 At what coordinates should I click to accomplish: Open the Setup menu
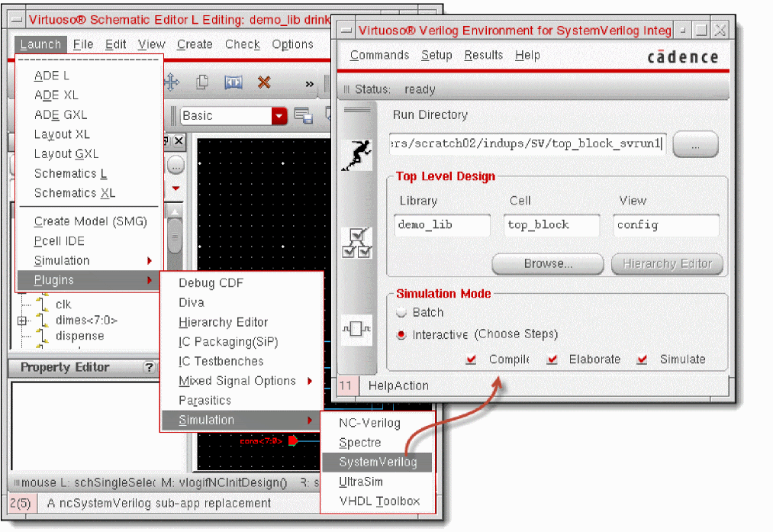436,55
